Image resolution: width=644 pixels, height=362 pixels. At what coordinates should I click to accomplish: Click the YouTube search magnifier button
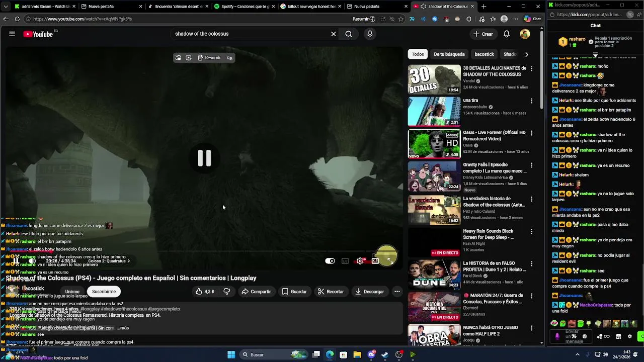tap(349, 34)
